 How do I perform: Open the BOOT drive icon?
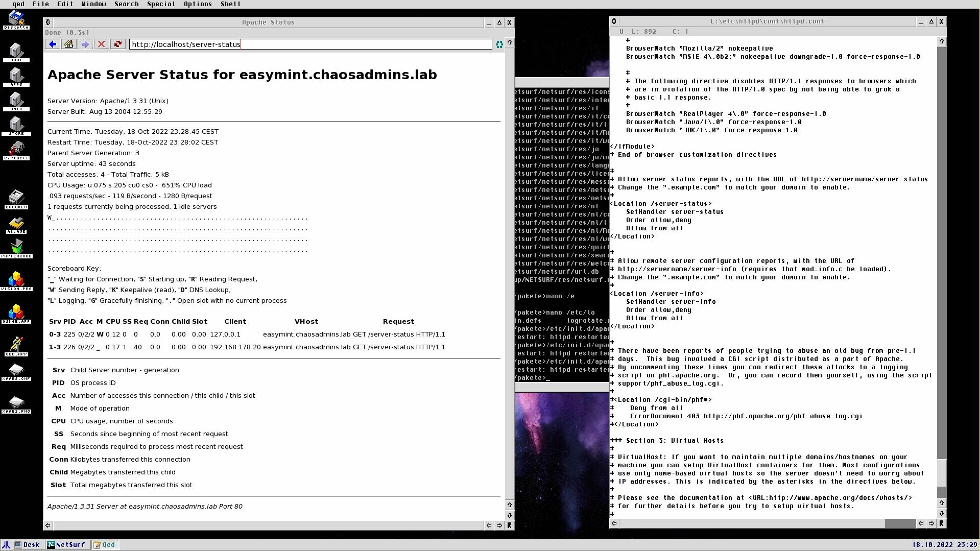[x=16, y=52]
